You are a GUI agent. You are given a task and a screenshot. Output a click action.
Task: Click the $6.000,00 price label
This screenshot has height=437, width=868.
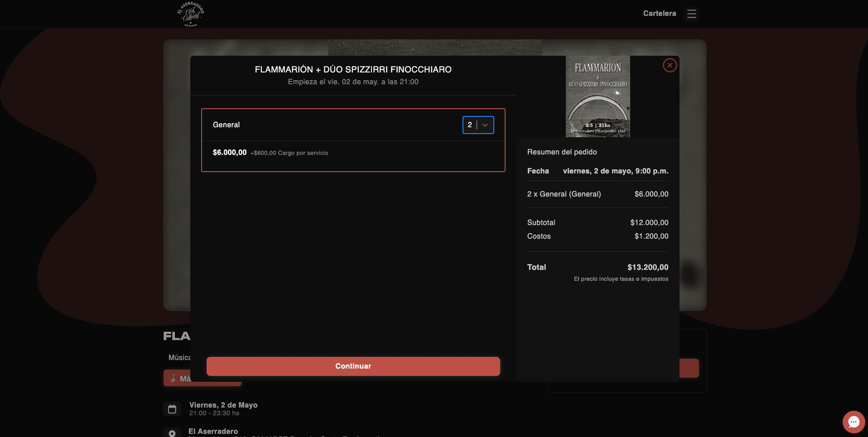pos(229,153)
